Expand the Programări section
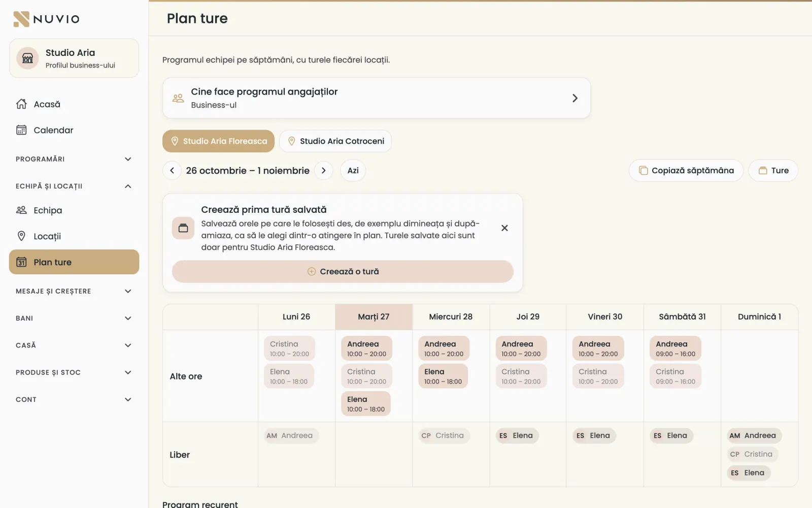Screen dimensions: 812x508 point(74,159)
